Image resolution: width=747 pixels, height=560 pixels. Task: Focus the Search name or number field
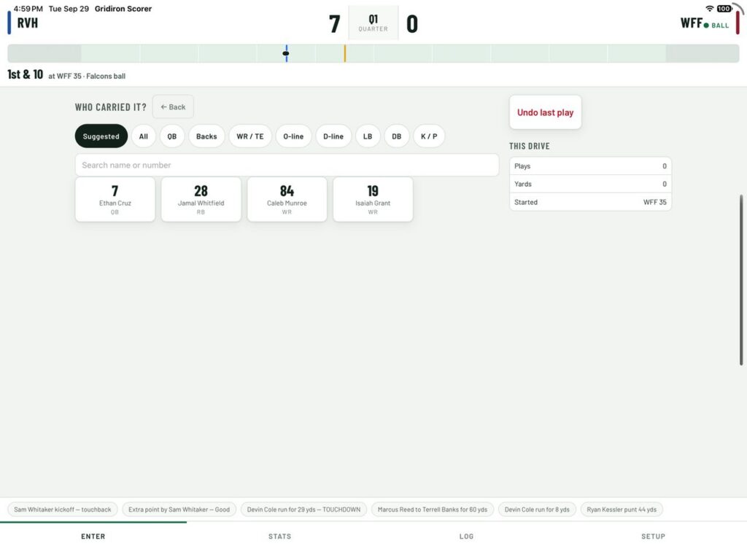(287, 166)
